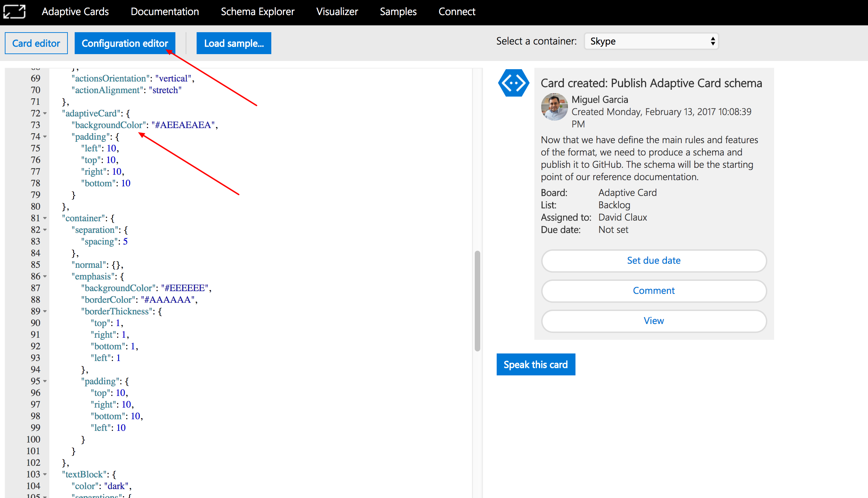Open the container selector showing Skype
868x498 pixels.
[650, 41]
